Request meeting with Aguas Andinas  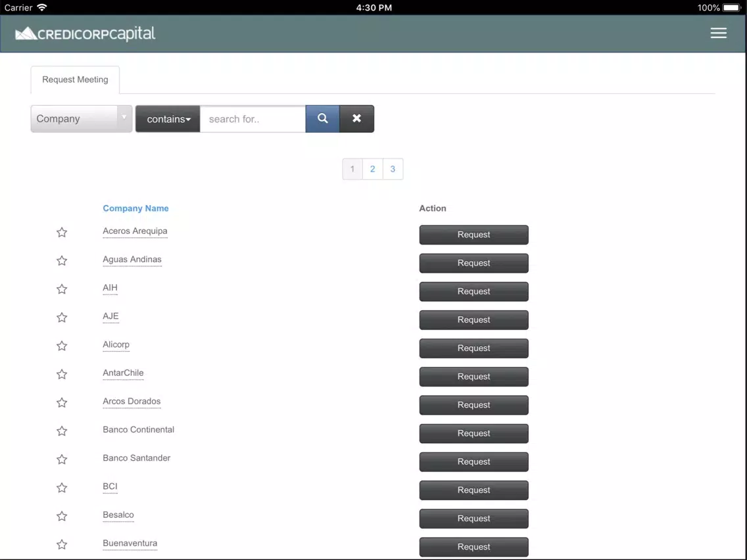pyautogui.click(x=474, y=263)
